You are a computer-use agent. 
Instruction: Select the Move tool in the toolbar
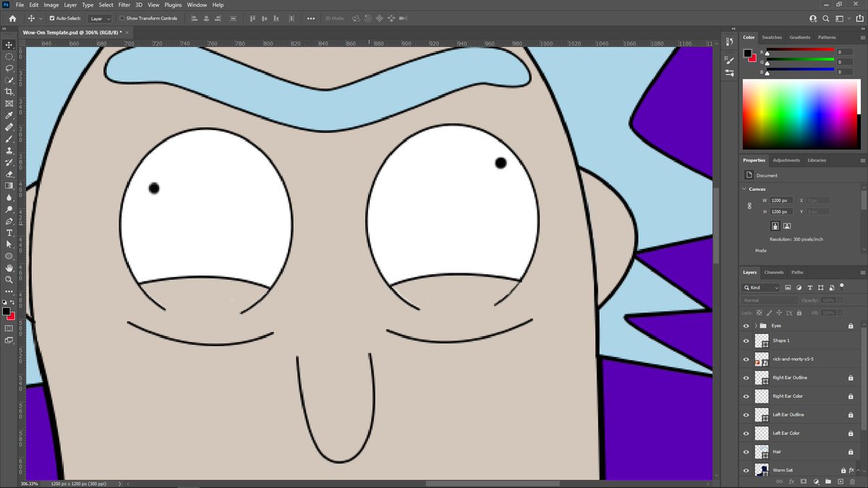tap(9, 45)
